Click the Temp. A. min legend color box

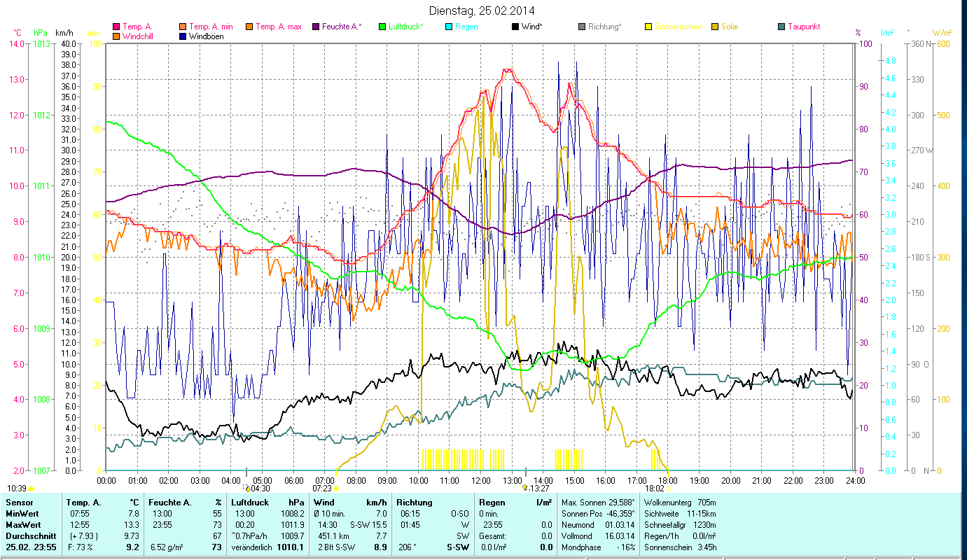tap(183, 27)
